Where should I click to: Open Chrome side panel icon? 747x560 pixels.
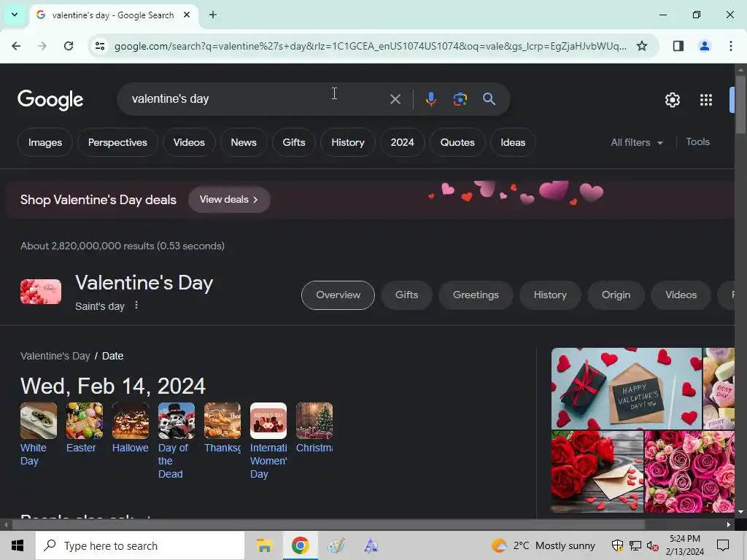point(678,46)
